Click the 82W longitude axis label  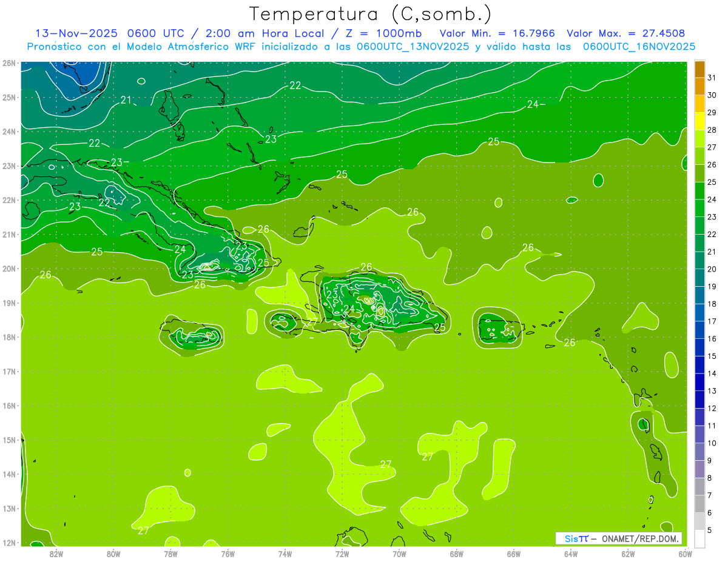(56, 554)
